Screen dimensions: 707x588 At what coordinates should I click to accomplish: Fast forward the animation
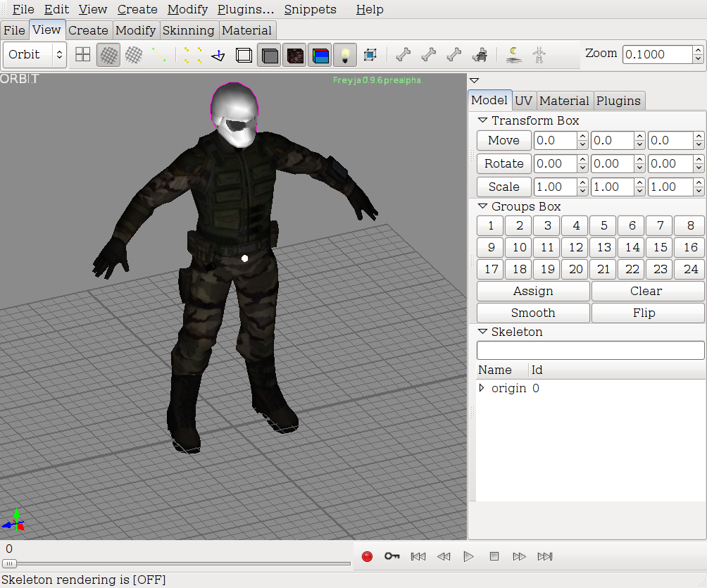pyautogui.click(x=519, y=556)
